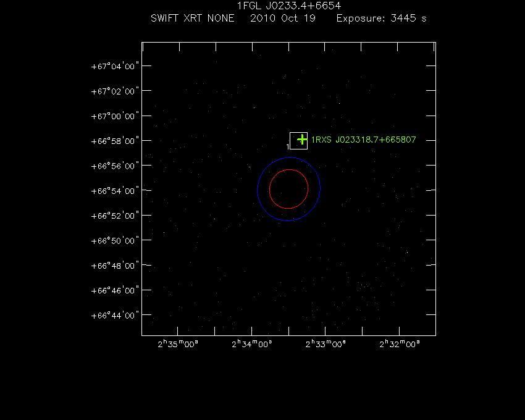The height and width of the screenshot is (420, 525).
Task: Click declination label +66°58'00"
Action: 115,141
